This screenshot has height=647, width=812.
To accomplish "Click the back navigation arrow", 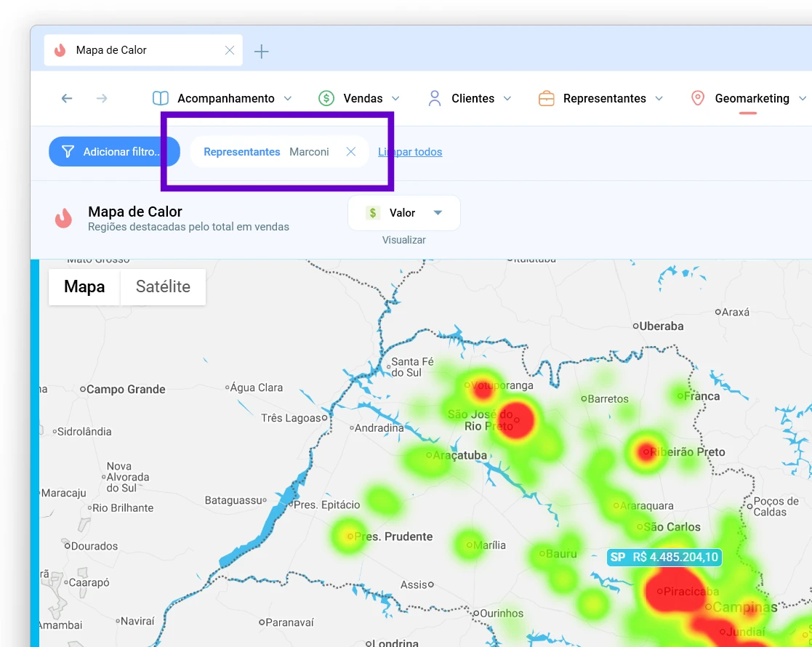I will click(67, 98).
